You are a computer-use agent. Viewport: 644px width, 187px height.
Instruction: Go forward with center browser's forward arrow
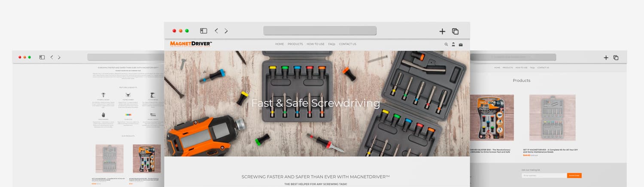[x=226, y=31]
